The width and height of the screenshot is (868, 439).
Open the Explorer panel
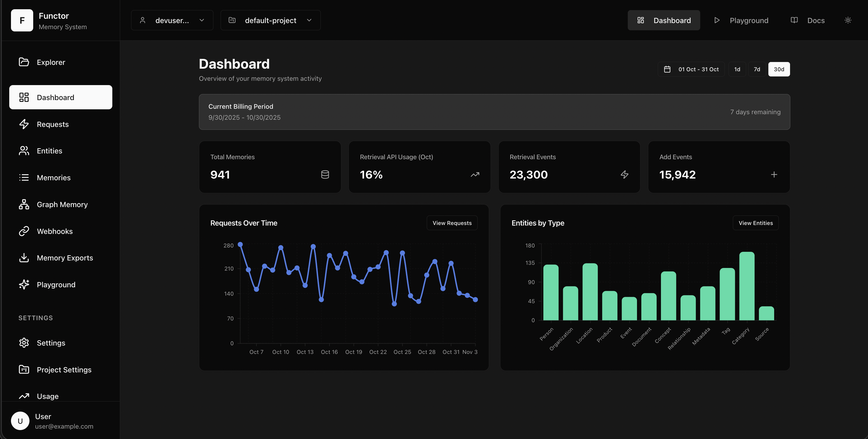coord(51,62)
